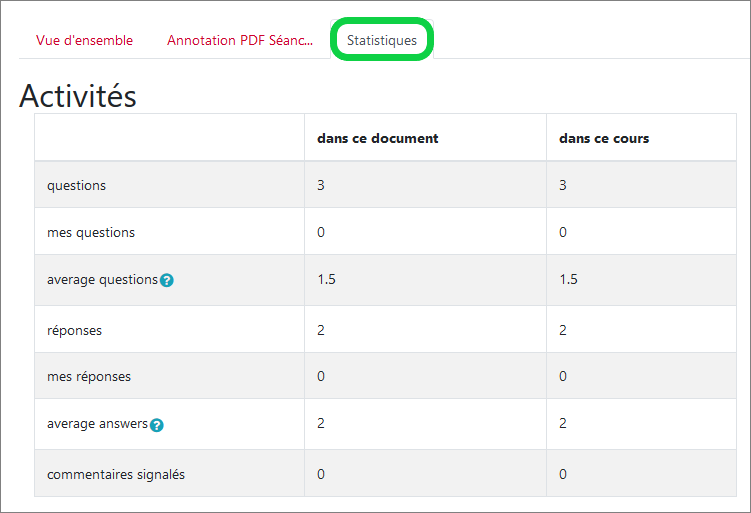Select the 'questions' row label in first row

coord(76,185)
